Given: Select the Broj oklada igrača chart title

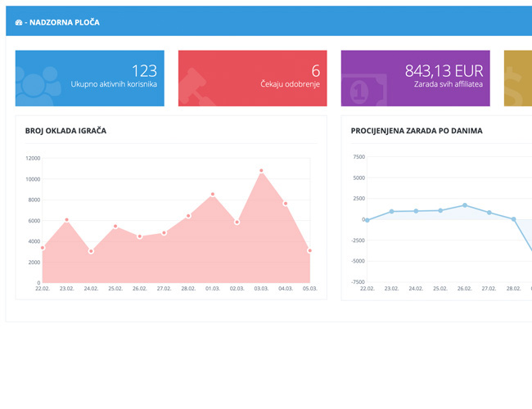Looking at the screenshot, I should pyautogui.click(x=65, y=131).
